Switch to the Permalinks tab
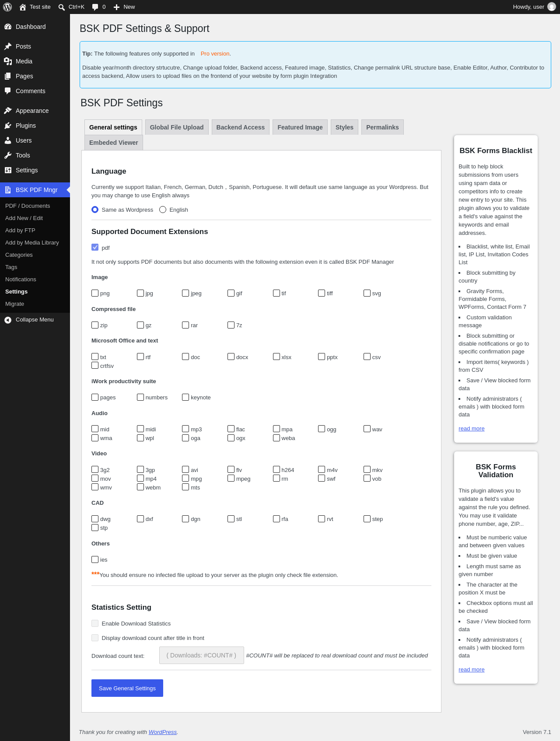The width and height of the screenshot is (560, 741). 382,127
